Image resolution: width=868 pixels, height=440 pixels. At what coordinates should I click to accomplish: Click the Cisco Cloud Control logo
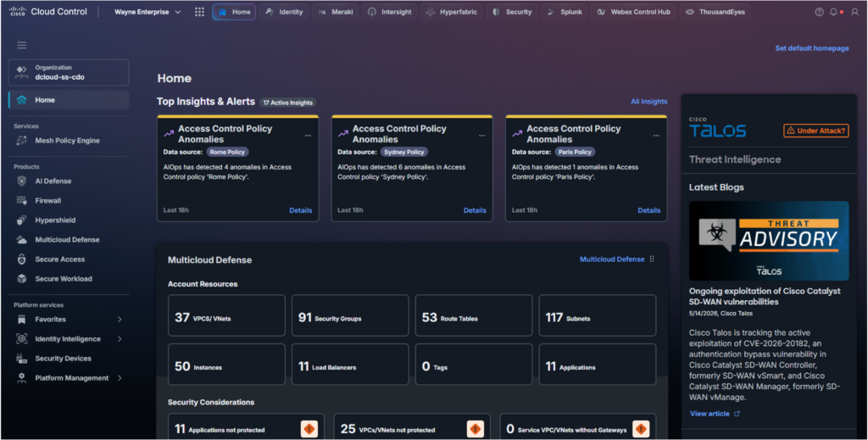[48, 12]
